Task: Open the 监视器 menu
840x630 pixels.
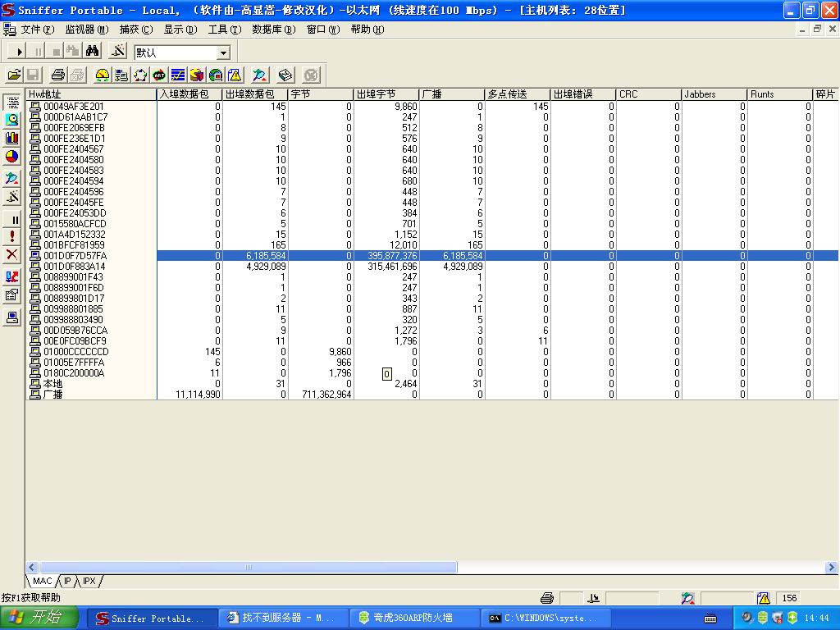Action: pos(86,30)
